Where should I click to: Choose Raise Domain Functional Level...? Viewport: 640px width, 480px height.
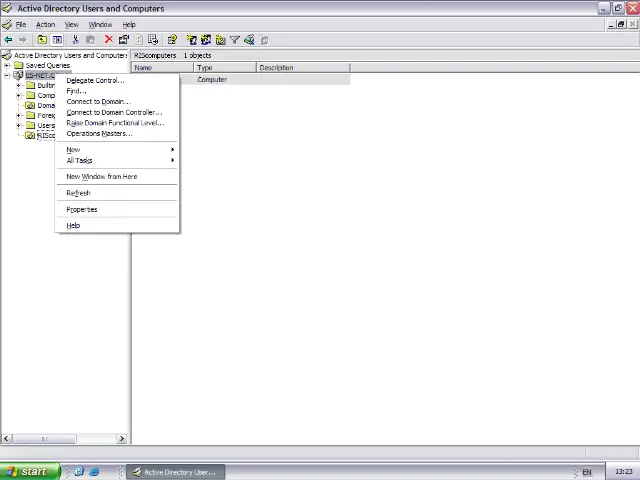(117, 123)
